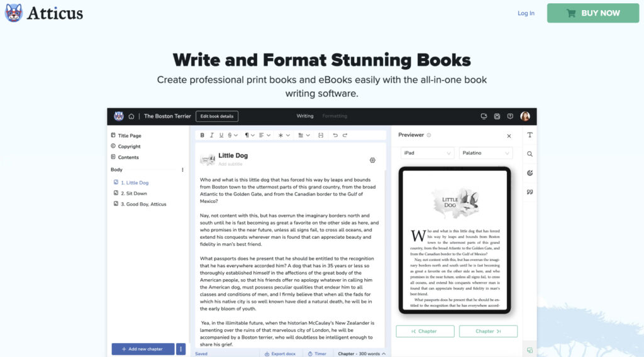Click The Boston Terrier book title
The image size is (644, 357).
tap(167, 116)
